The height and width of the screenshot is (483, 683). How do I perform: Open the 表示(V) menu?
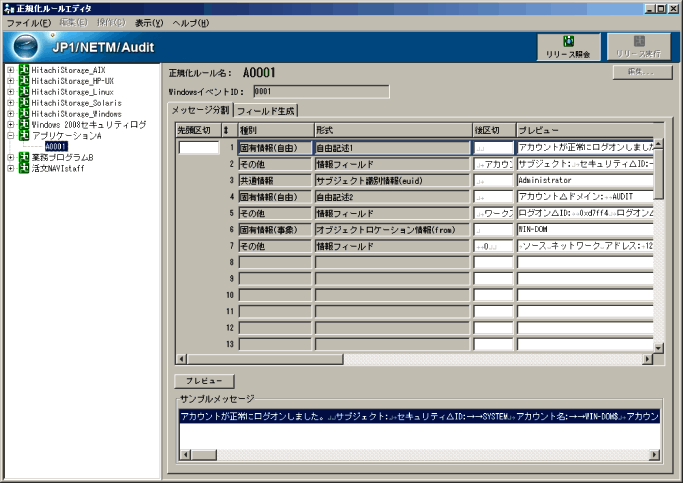(x=149, y=22)
